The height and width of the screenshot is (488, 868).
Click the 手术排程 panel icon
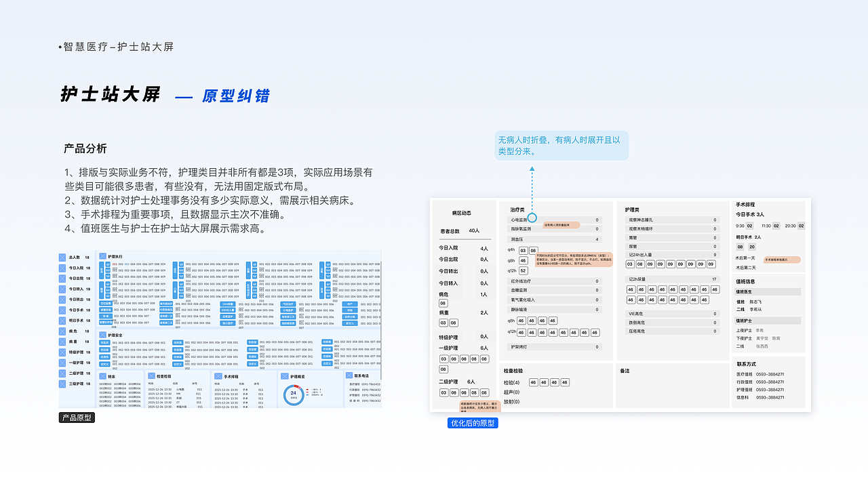coord(217,376)
